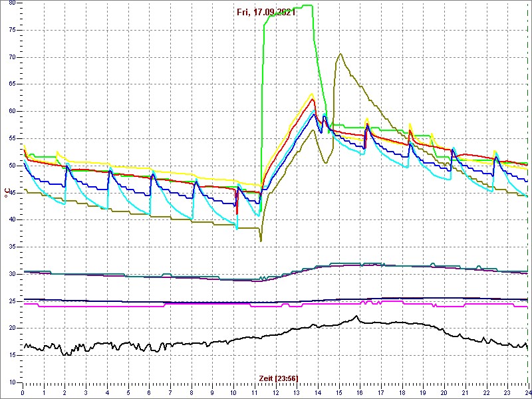Viewport: 532px width, 399px height.
Task: Select hour 2 on the time axis
Action: click(65, 392)
